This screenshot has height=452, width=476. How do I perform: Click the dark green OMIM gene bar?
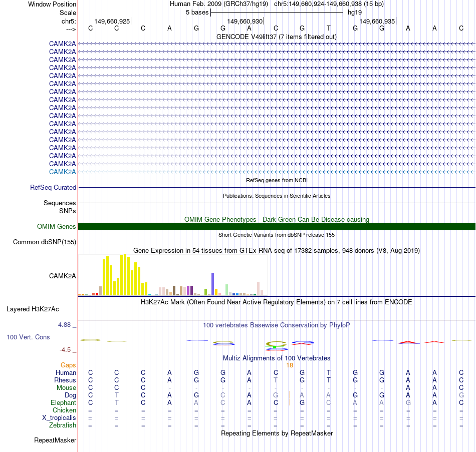(277, 227)
